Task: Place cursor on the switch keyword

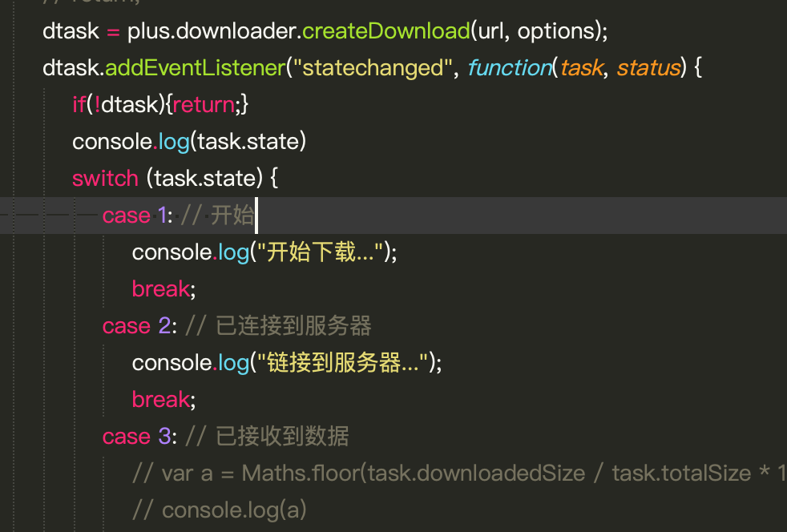Action: [105, 178]
